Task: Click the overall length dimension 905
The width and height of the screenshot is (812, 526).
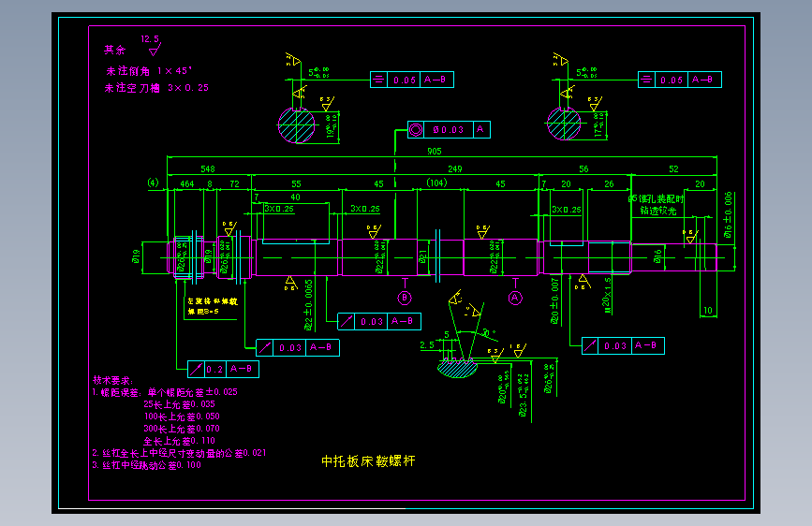Action: (435, 152)
